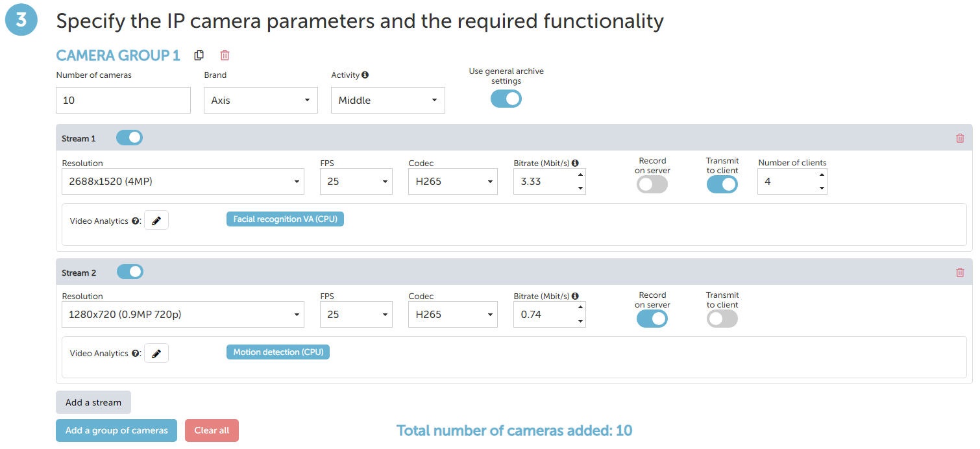
Task: Edit Stream 2 video analytics pencil icon
Action: coord(156,354)
